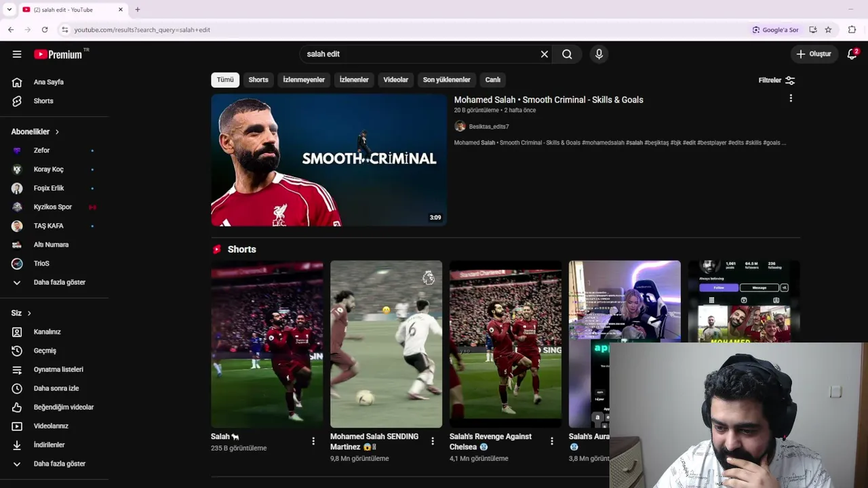
Task: Click Google'a Sor button in address bar
Action: point(776,30)
